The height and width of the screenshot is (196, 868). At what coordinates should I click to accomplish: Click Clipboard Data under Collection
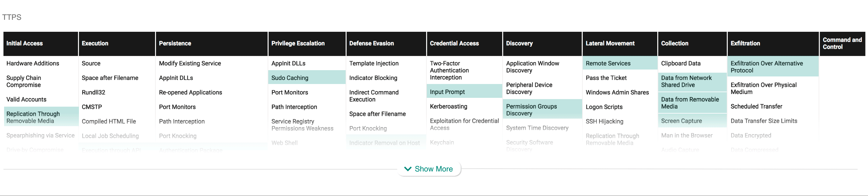click(681, 64)
